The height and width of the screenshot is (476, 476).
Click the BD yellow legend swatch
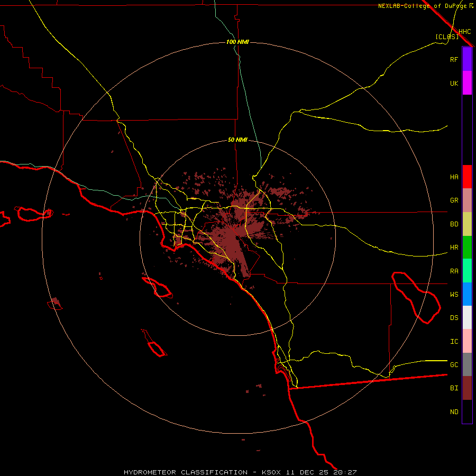[x=467, y=224]
